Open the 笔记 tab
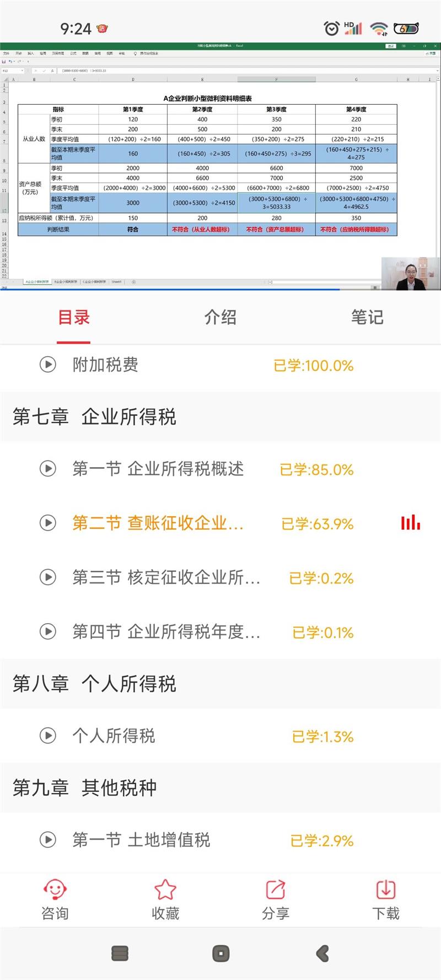 367,317
